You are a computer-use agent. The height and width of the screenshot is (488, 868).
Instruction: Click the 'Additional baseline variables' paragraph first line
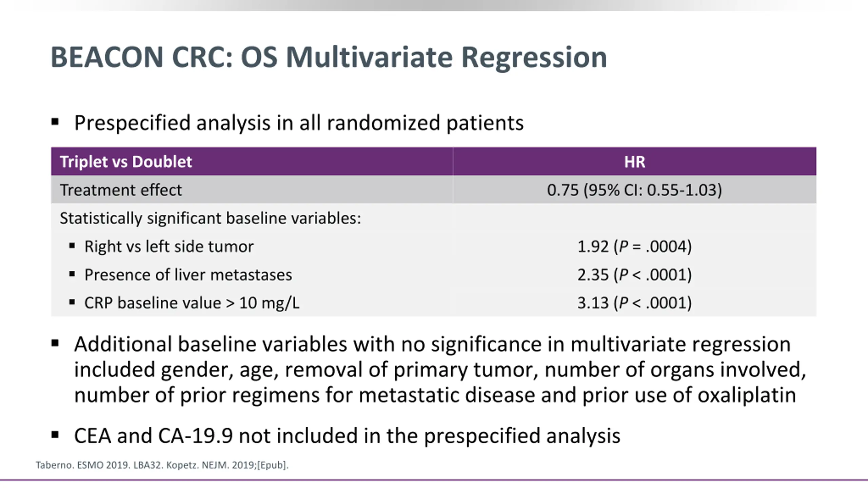pos(432,344)
